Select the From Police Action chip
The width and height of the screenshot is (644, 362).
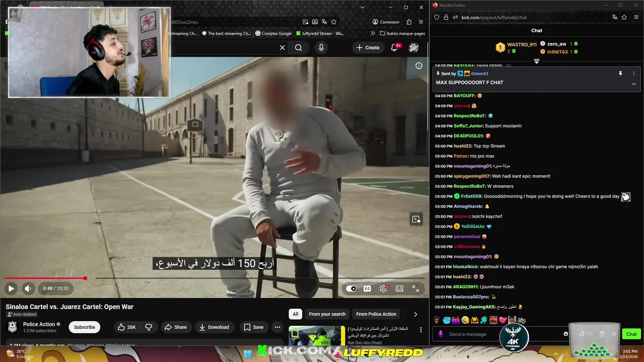(x=376, y=314)
